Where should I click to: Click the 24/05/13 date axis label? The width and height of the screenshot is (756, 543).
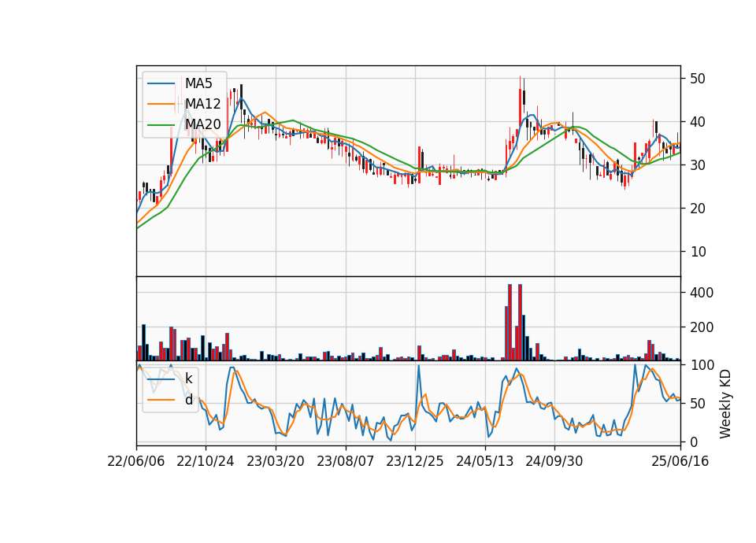(484, 461)
